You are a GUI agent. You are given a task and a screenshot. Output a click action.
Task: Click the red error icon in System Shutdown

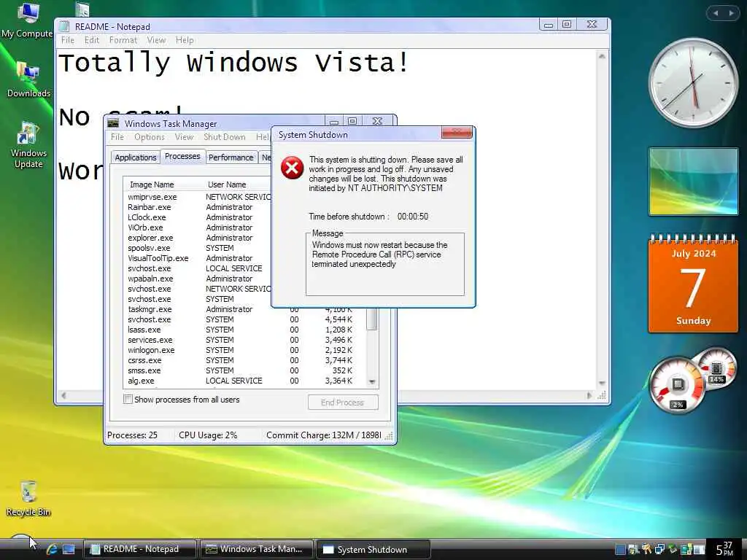[292, 168]
